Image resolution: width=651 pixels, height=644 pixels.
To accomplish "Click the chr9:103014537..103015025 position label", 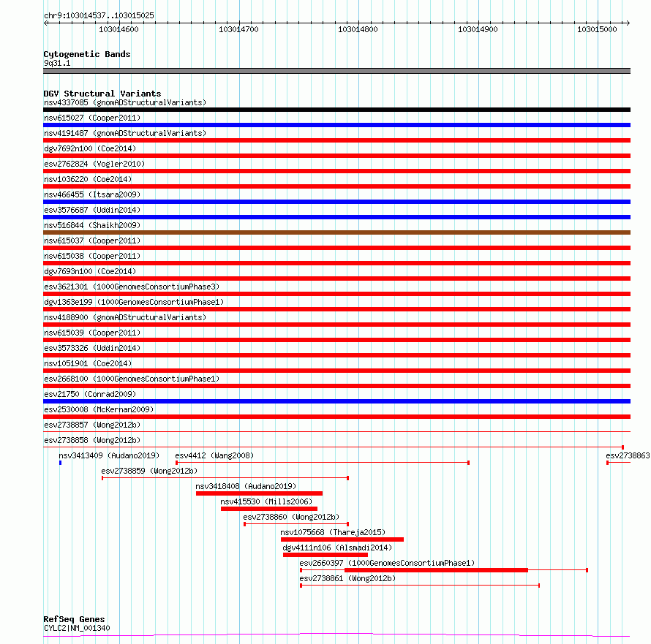I will (x=99, y=16).
